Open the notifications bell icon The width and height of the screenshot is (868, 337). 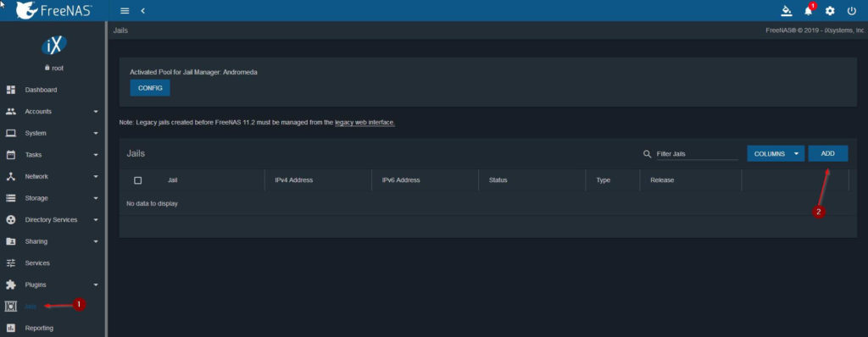pos(809,10)
